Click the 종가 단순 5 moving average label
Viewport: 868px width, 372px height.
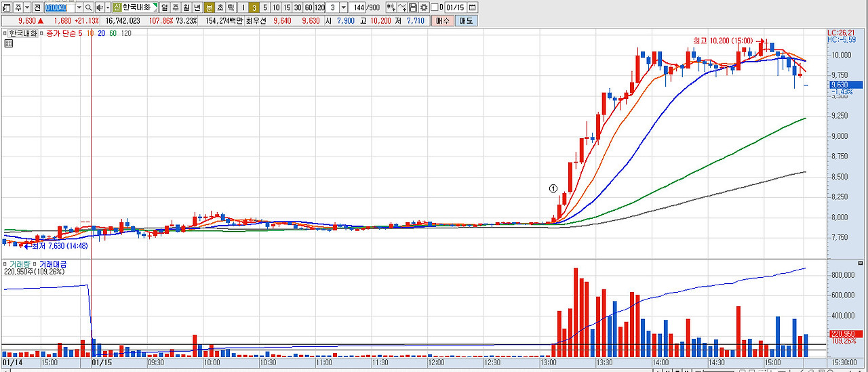click(x=64, y=33)
